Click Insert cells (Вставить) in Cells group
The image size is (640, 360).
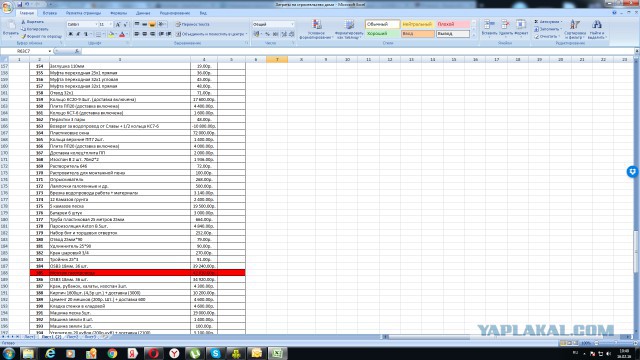click(489, 28)
